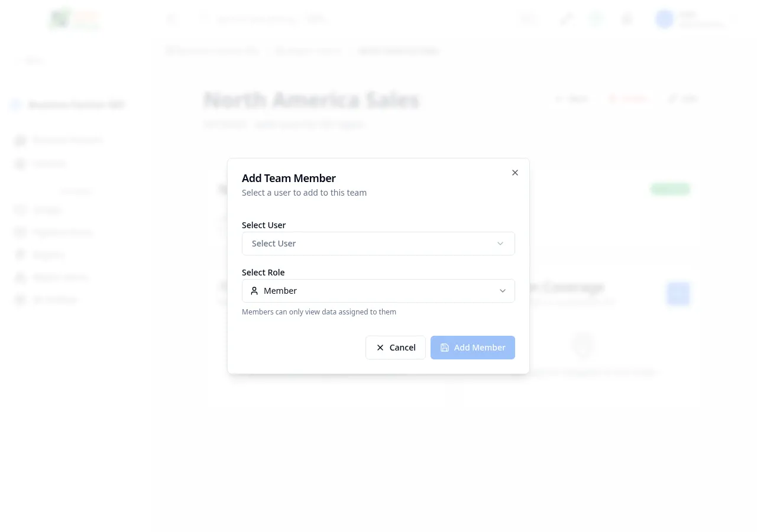
Task: Open the Select User dropdown
Action: tap(378, 244)
